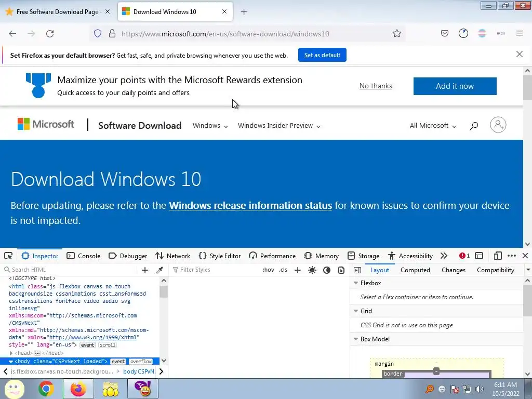Close the developer tools panel
532x399 pixels.
(525, 256)
